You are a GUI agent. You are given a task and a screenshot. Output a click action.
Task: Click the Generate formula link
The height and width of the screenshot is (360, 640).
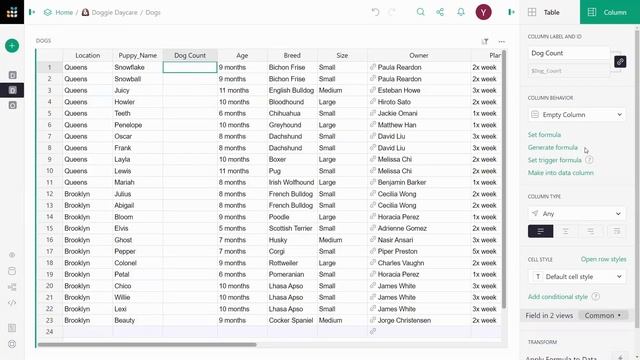(x=553, y=147)
